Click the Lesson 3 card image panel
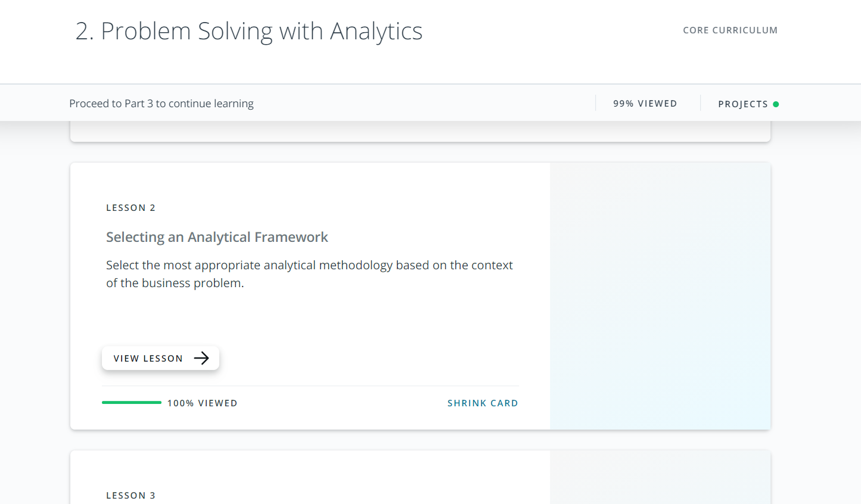Viewport: 861px width, 504px height. click(660, 478)
